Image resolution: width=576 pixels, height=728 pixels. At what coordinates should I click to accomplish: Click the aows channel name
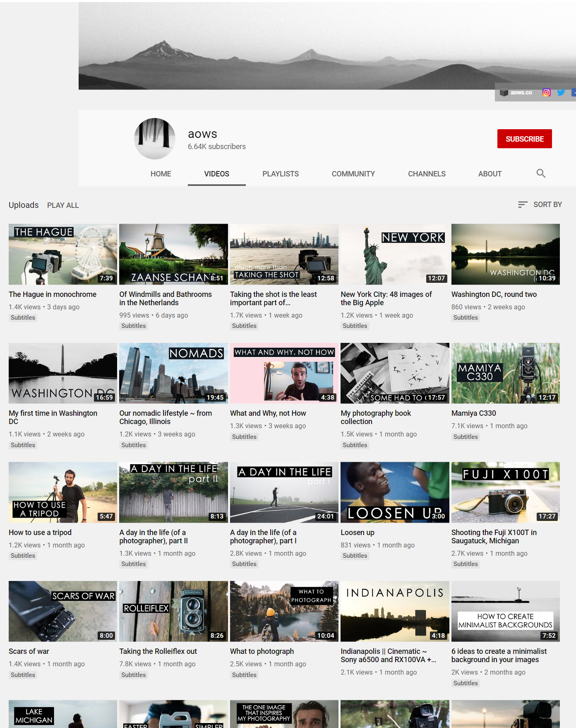(202, 134)
